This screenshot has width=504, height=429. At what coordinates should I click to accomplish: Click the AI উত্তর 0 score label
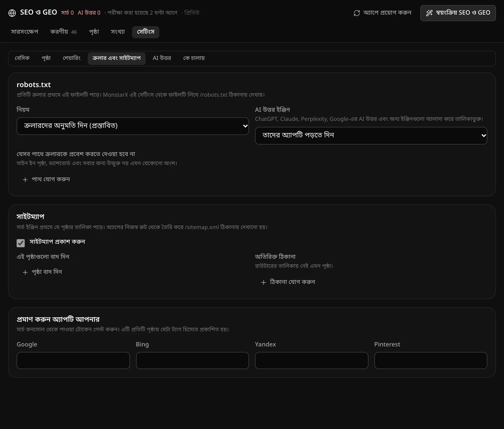(x=89, y=13)
